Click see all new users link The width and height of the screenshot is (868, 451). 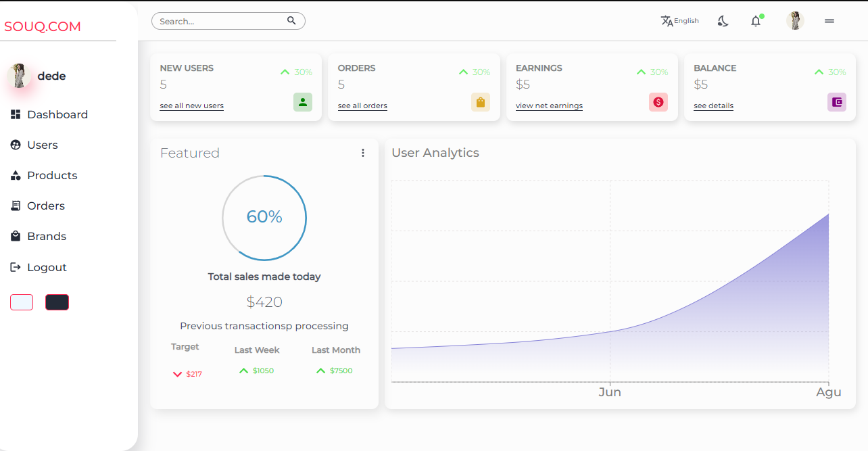tap(191, 105)
